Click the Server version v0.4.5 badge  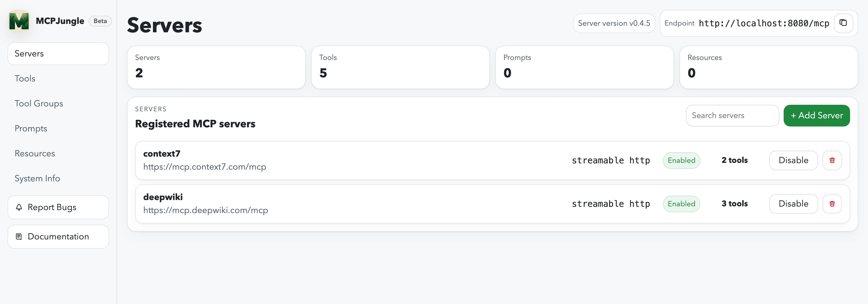pos(614,23)
